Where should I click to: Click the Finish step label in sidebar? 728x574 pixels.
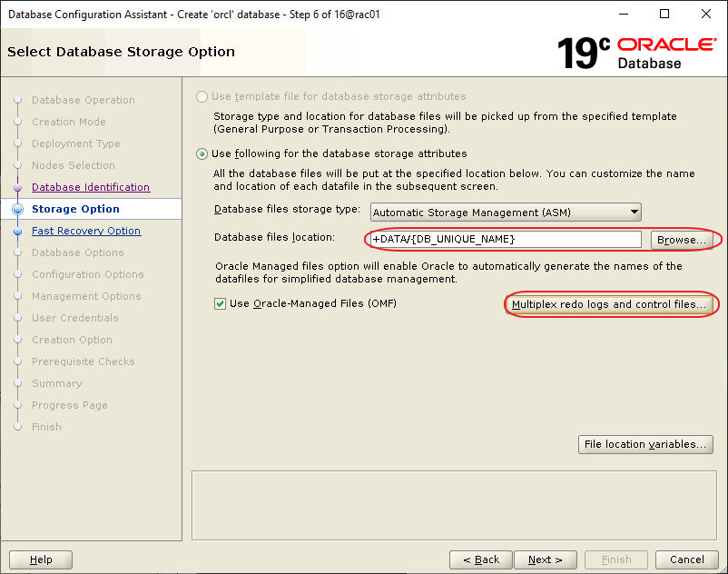[x=46, y=427]
